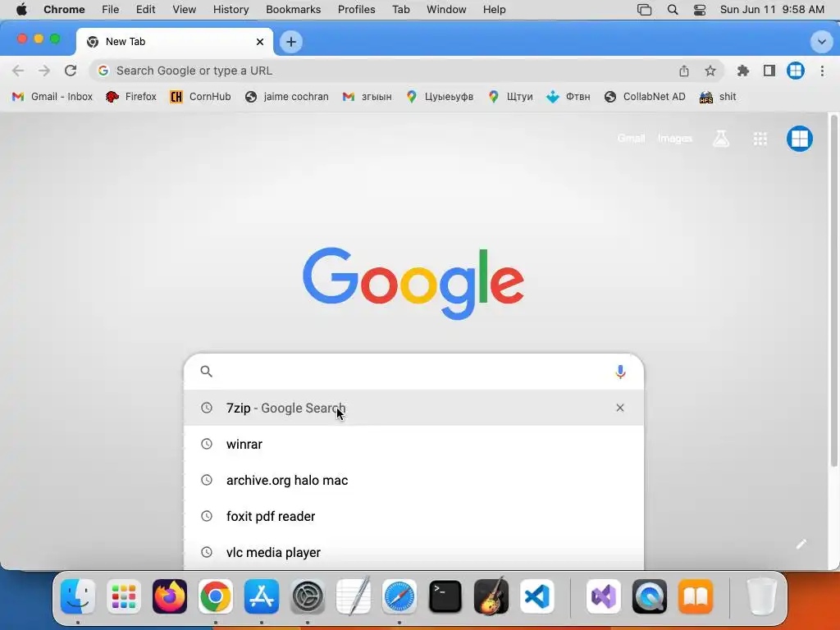Click the Customize Chrome pencil icon
The height and width of the screenshot is (630, 840).
click(801, 545)
